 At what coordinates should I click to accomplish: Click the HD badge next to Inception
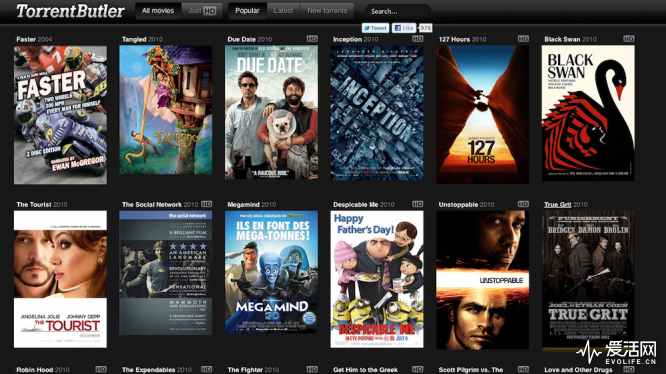point(418,39)
